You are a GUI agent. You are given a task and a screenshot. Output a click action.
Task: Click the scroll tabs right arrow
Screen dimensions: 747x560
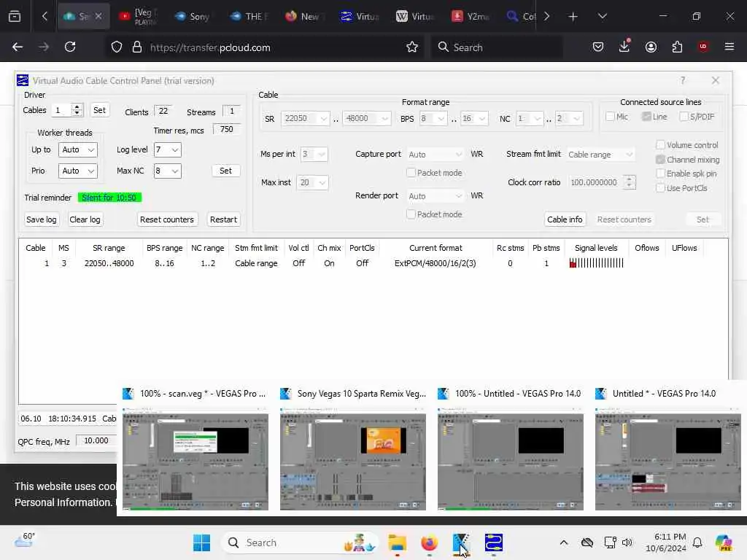coord(547,16)
